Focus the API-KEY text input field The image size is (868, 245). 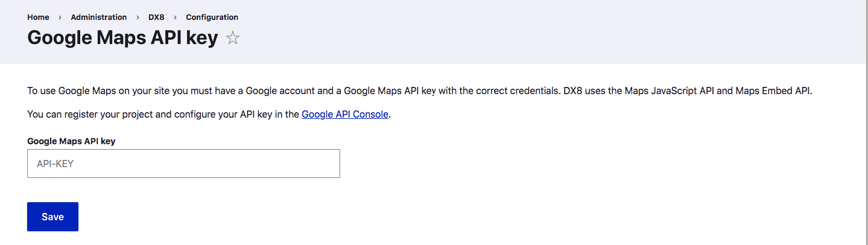183,164
